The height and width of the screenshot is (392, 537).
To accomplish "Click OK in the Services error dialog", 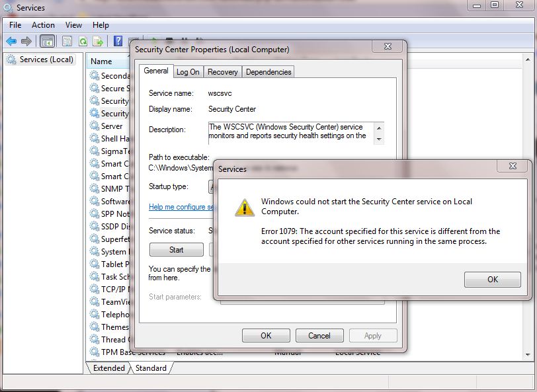I will click(493, 280).
